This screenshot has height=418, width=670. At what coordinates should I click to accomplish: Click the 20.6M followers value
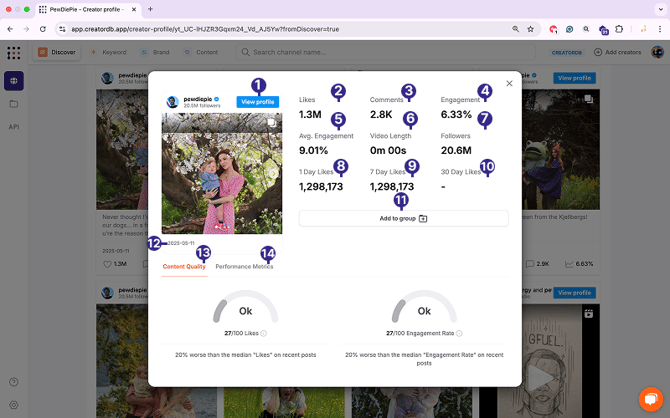pos(456,150)
